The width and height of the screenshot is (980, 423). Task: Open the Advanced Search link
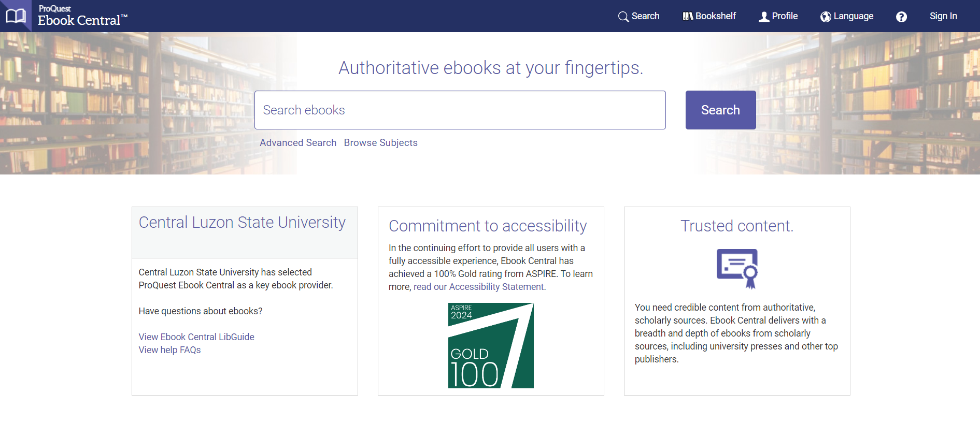pyautogui.click(x=298, y=142)
